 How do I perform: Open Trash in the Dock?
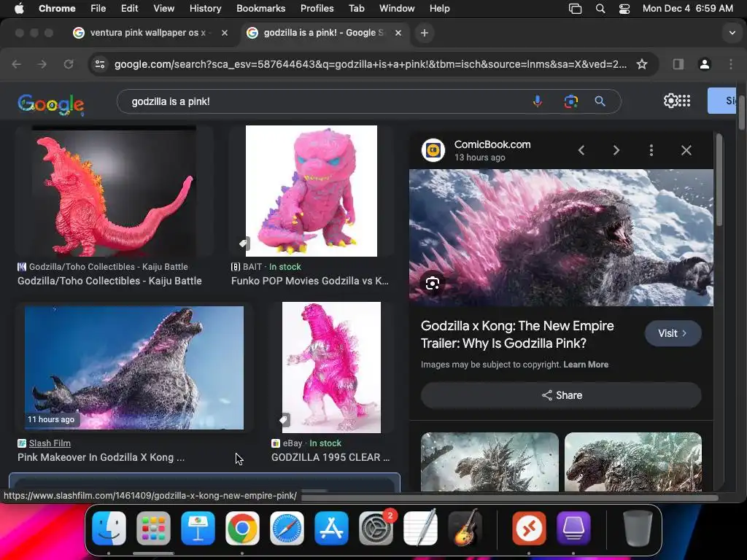(638, 528)
